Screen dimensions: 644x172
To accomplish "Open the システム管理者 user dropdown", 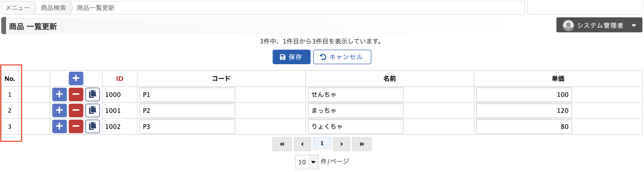I will [x=599, y=25].
